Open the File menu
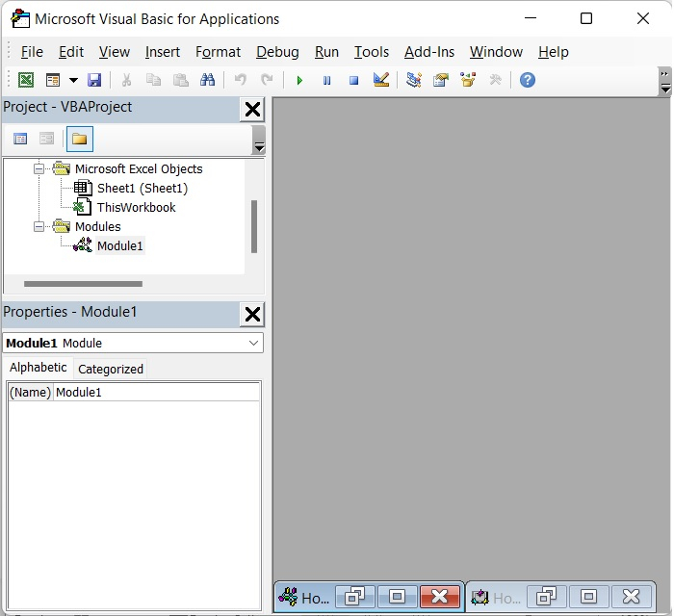 (x=32, y=52)
